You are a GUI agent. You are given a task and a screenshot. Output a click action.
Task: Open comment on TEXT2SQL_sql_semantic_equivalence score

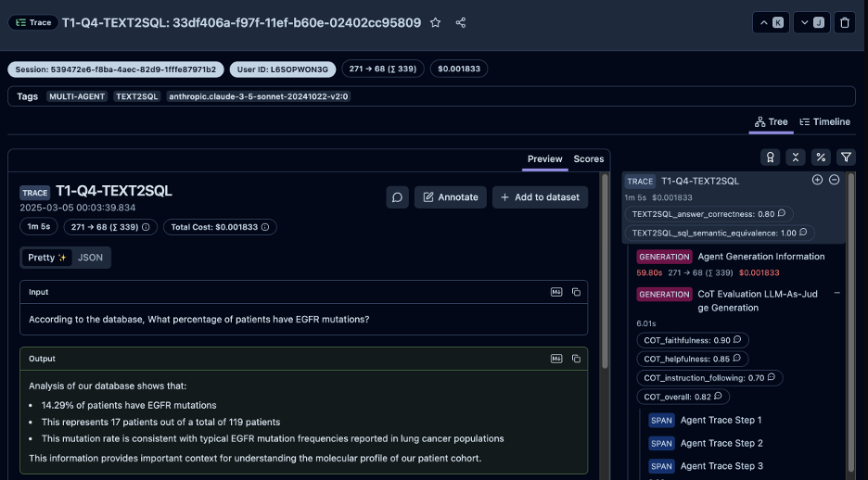click(x=803, y=233)
